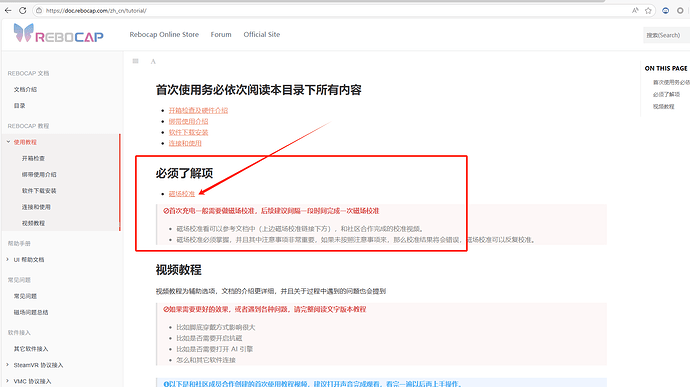Select 视频教程 in the sidebar
The width and height of the screenshot is (690, 387).
coord(33,223)
